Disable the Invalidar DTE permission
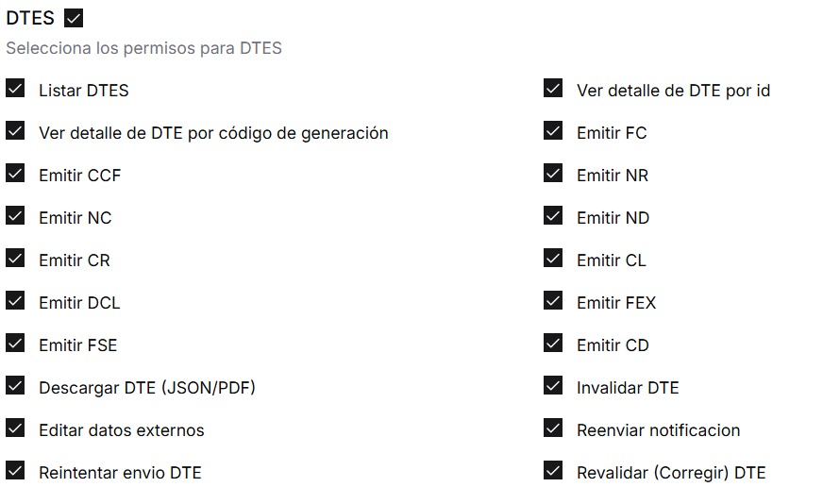The width and height of the screenshot is (823, 504). click(553, 386)
